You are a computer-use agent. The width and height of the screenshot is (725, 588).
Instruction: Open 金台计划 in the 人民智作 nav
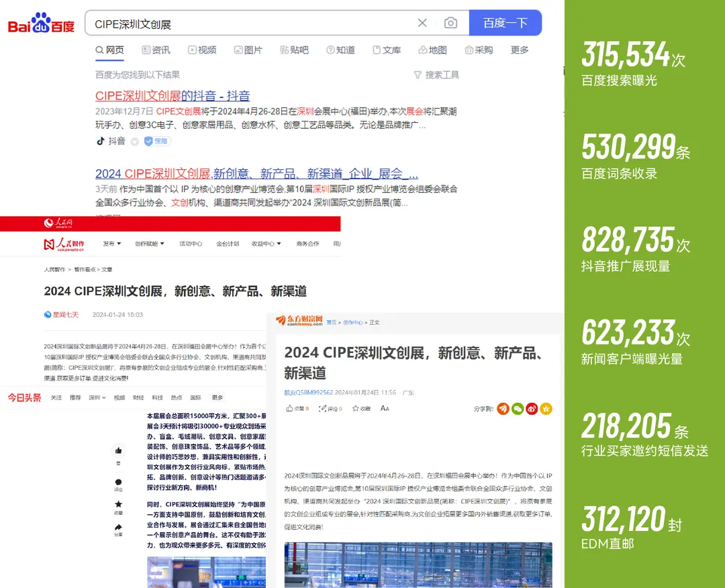click(x=228, y=244)
